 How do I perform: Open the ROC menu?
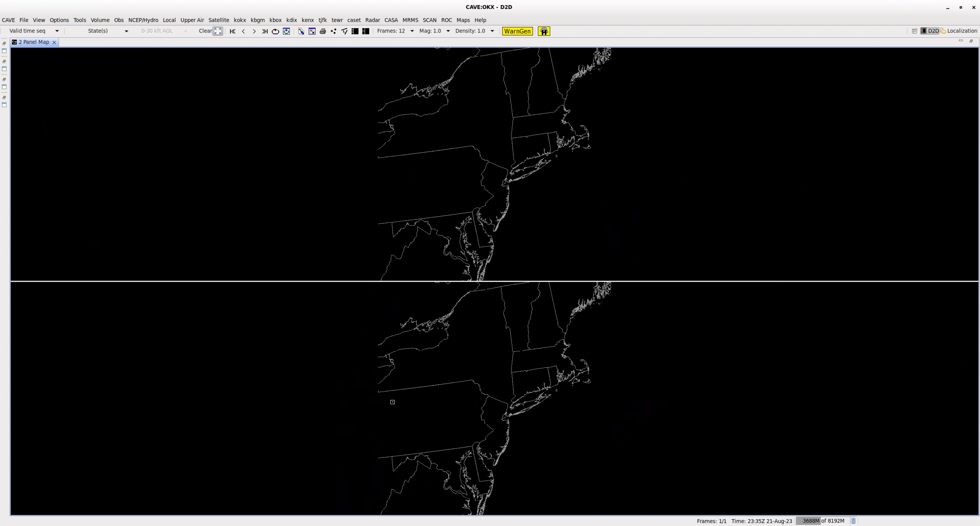(x=447, y=20)
